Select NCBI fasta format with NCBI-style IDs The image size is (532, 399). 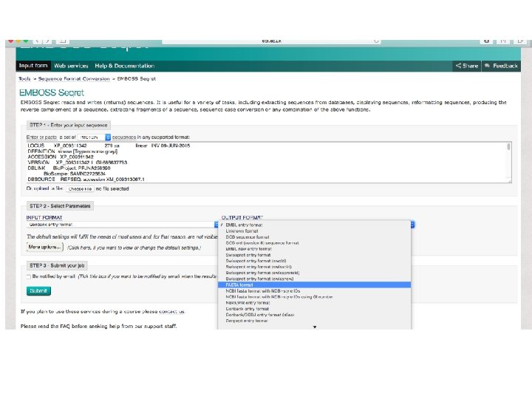coord(314,291)
